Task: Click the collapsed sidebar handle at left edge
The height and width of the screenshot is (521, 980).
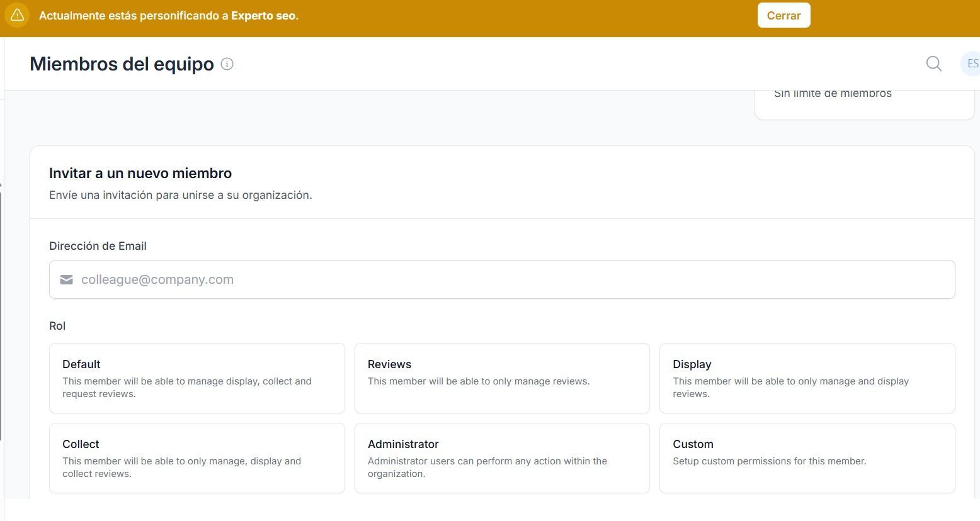Action: click(x=1, y=311)
